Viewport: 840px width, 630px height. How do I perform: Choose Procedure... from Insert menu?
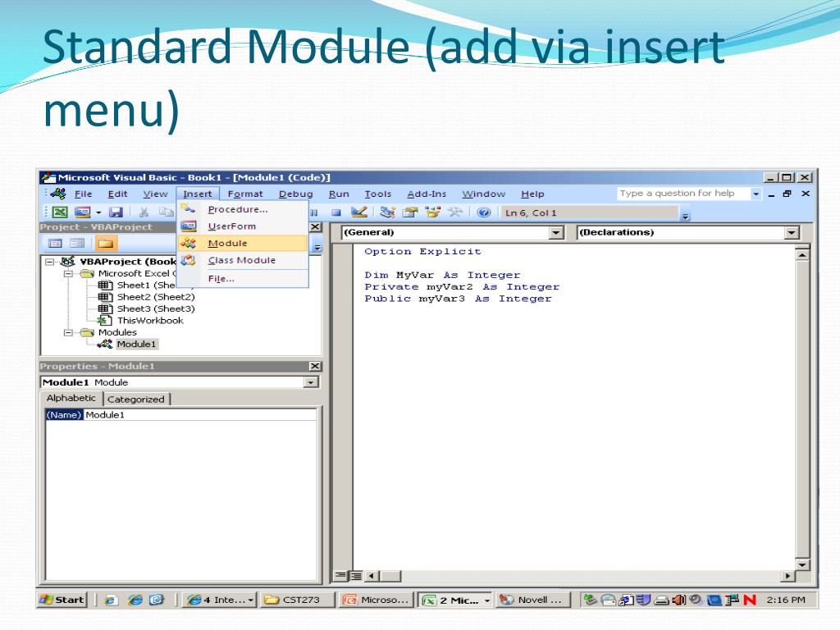[x=243, y=209]
